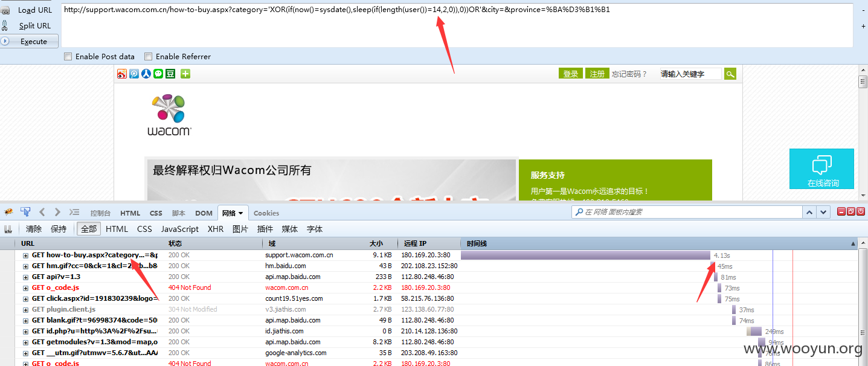Screen dimensions: 868x366
Task: Filter network requests by XHR
Action: point(216,229)
